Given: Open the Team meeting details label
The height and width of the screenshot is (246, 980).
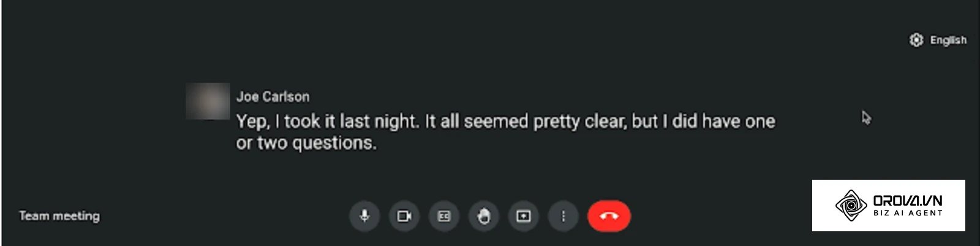Looking at the screenshot, I should point(59,216).
